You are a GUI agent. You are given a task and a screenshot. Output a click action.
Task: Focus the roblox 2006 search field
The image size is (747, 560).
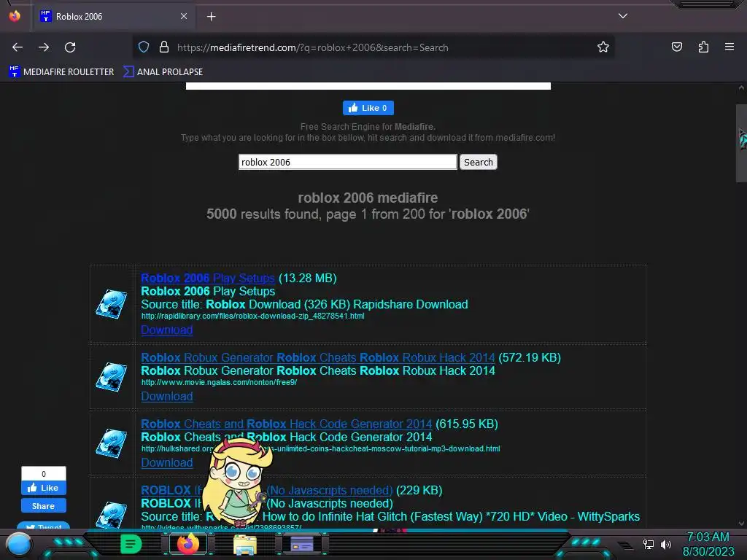(348, 162)
